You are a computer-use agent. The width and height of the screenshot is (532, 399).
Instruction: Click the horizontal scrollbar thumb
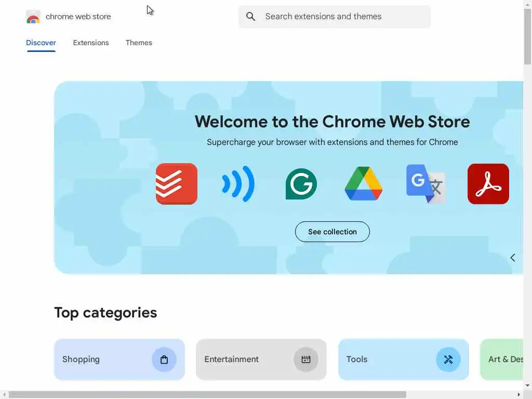coord(207,395)
